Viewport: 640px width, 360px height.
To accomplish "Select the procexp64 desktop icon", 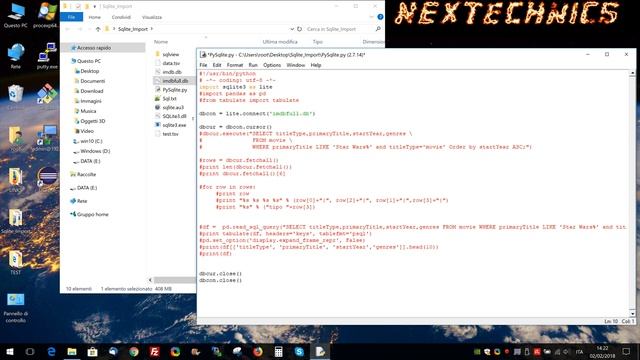I will [47, 16].
